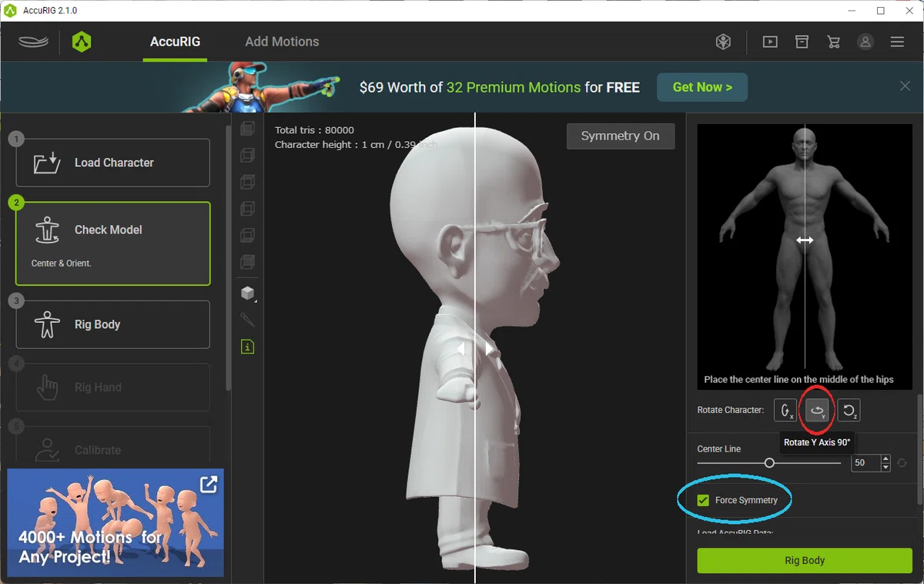Click the hips center line preview image

click(x=805, y=257)
